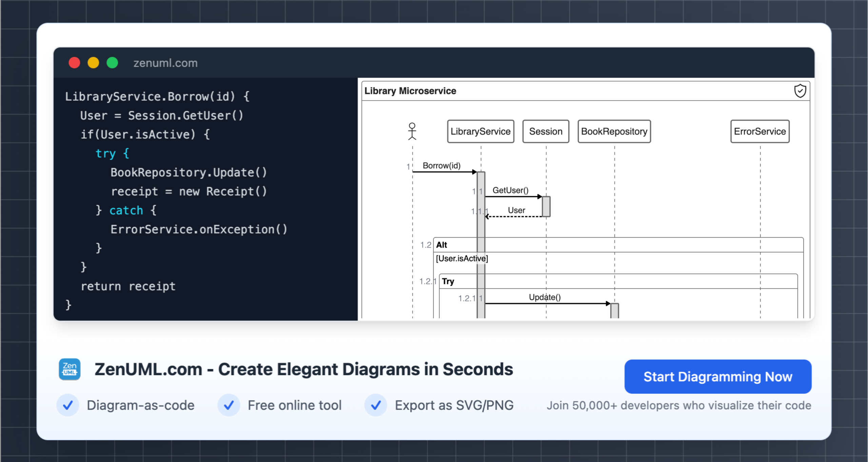Viewport: 868px width, 462px height.
Task: Click the checkmark next to Free online tool
Action: [229, 405]
